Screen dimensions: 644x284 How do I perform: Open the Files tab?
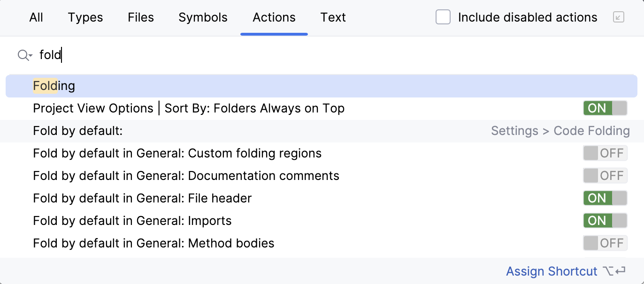click(x=140, y=17)
